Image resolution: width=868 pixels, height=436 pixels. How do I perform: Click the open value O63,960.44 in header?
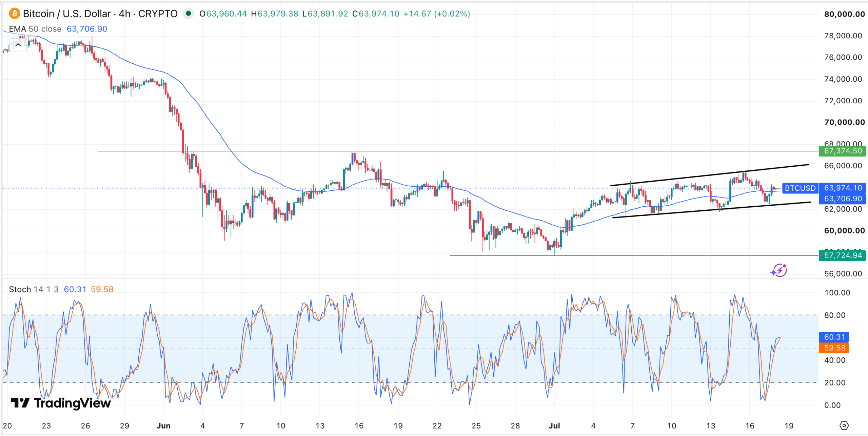[223, 14]
